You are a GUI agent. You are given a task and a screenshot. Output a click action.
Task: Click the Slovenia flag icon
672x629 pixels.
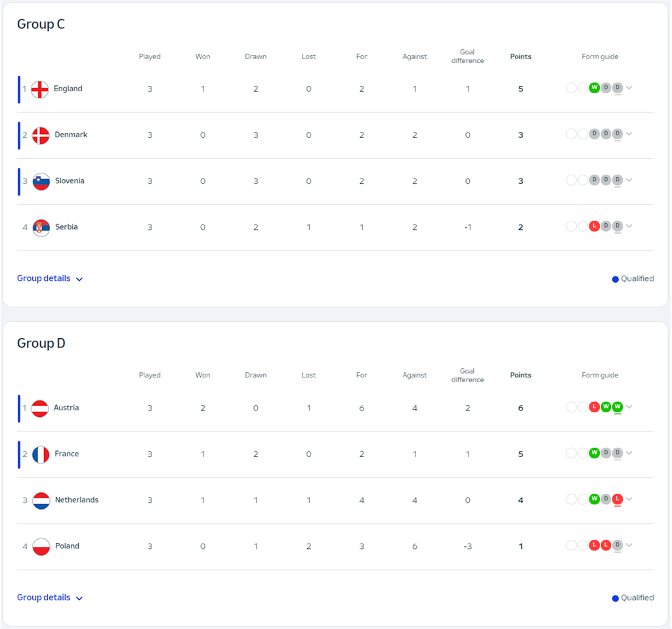click(x=41, y=181)
